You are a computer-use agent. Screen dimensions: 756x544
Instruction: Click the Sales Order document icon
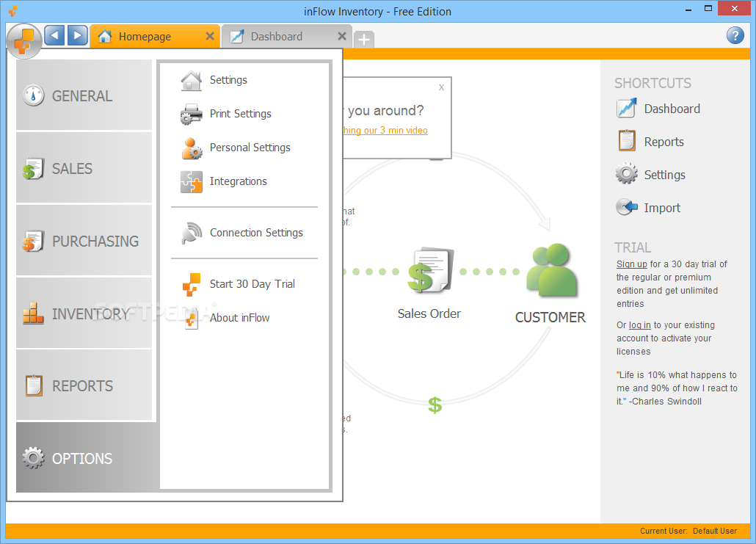(x=430, y=270)
